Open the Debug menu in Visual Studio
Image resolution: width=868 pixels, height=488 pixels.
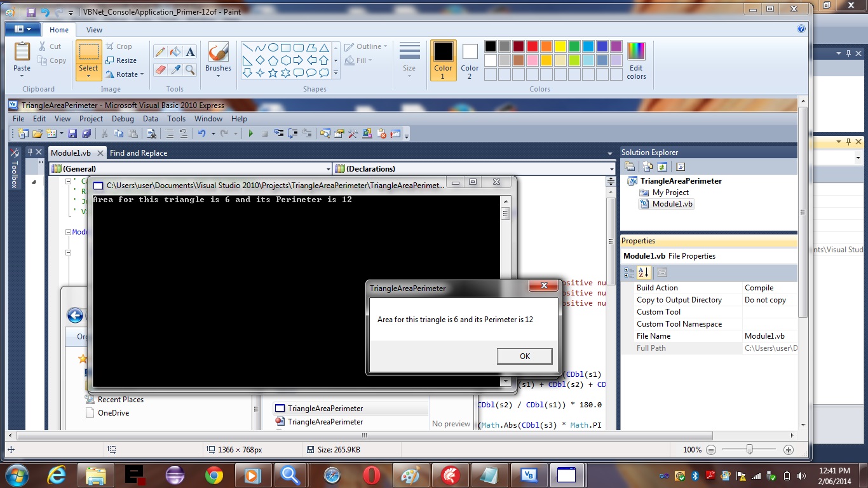tap(123, 119)
